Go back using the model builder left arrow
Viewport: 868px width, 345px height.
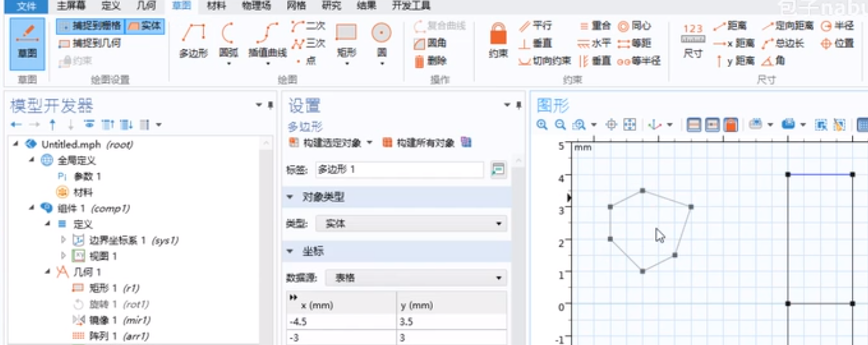tap(16, 124)
